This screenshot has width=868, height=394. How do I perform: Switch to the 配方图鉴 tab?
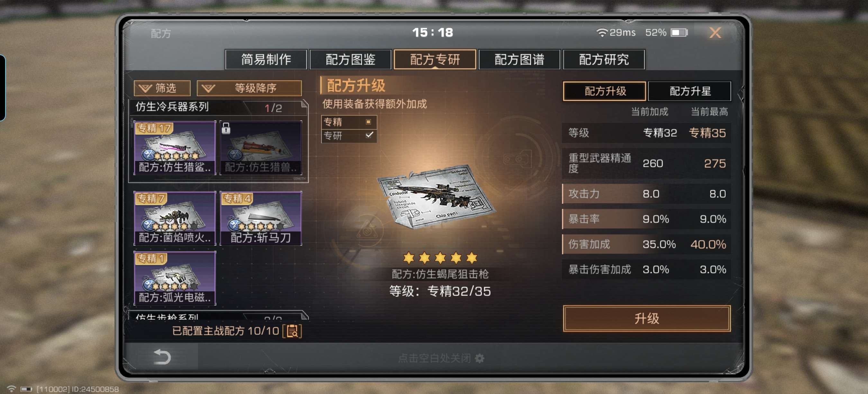point(350,60)
